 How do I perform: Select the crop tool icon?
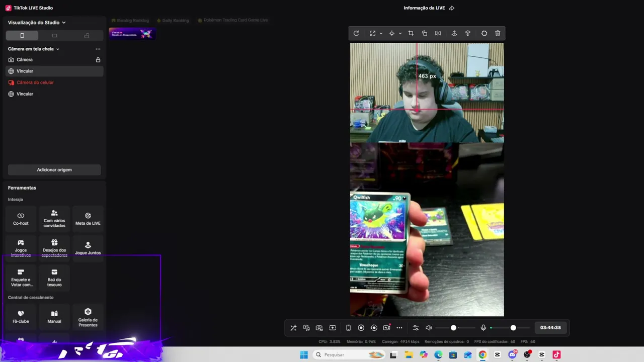click(411, 33)
